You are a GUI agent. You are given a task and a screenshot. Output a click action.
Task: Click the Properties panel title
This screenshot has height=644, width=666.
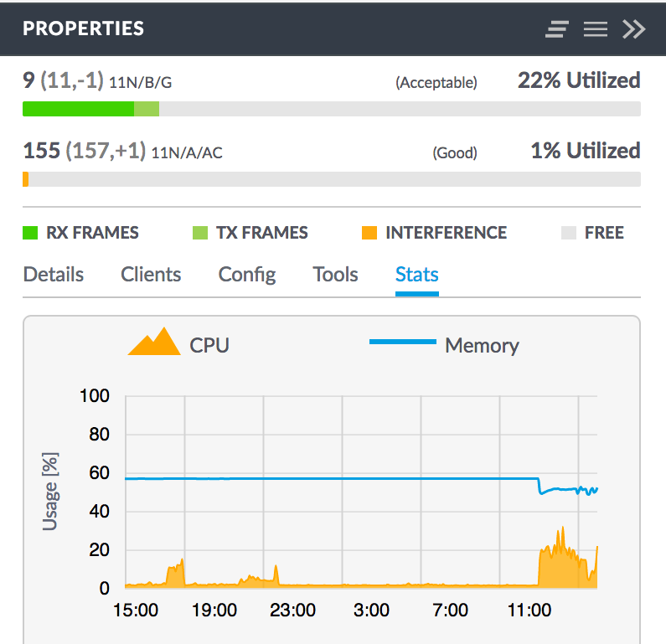[84, 28]
